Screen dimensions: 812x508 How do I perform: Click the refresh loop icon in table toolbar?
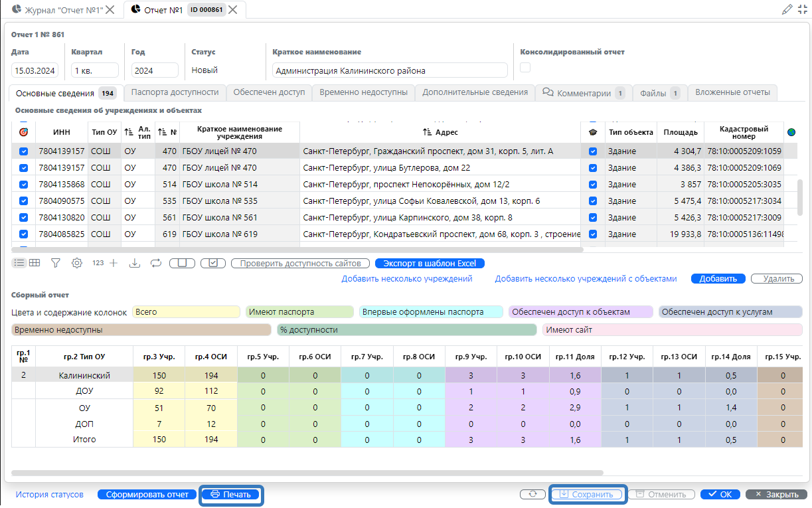pyautogui.click(x=156, y=263)
